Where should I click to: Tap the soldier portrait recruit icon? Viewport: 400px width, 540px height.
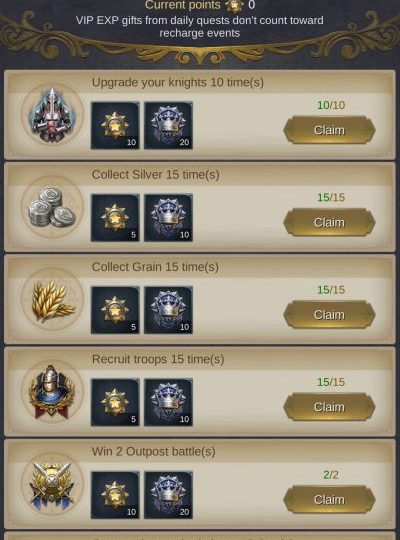tap(52, 392)
